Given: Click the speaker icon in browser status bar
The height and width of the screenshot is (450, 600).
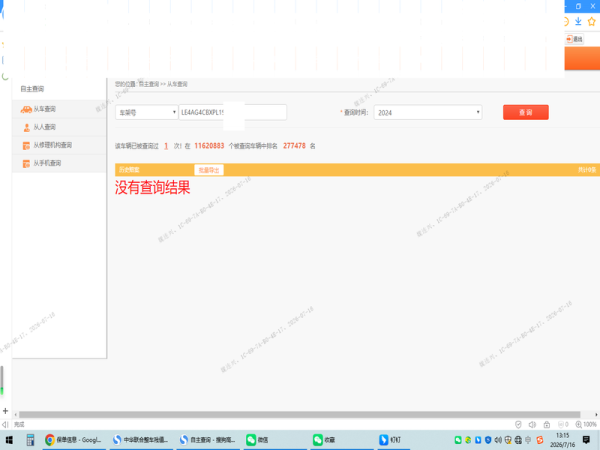Looking at the screenshot, I should [532, 424].
